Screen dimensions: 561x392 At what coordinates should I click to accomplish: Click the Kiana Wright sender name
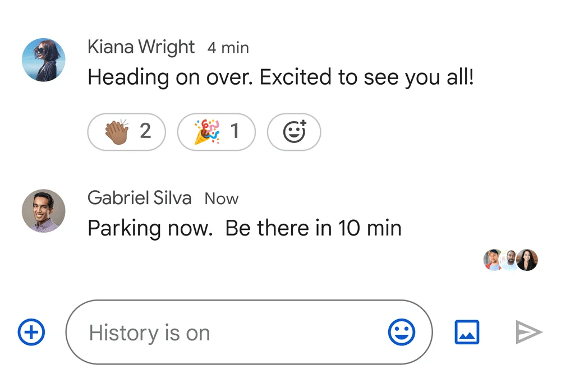click(x=141, y=48)
